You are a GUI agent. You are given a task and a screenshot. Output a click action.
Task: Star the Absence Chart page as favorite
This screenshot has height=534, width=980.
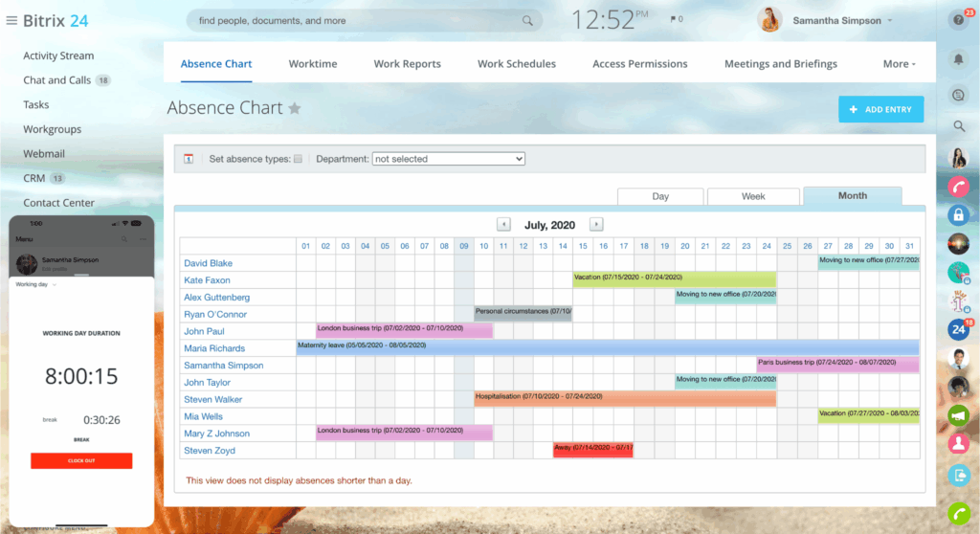click(x=295, y=108)
